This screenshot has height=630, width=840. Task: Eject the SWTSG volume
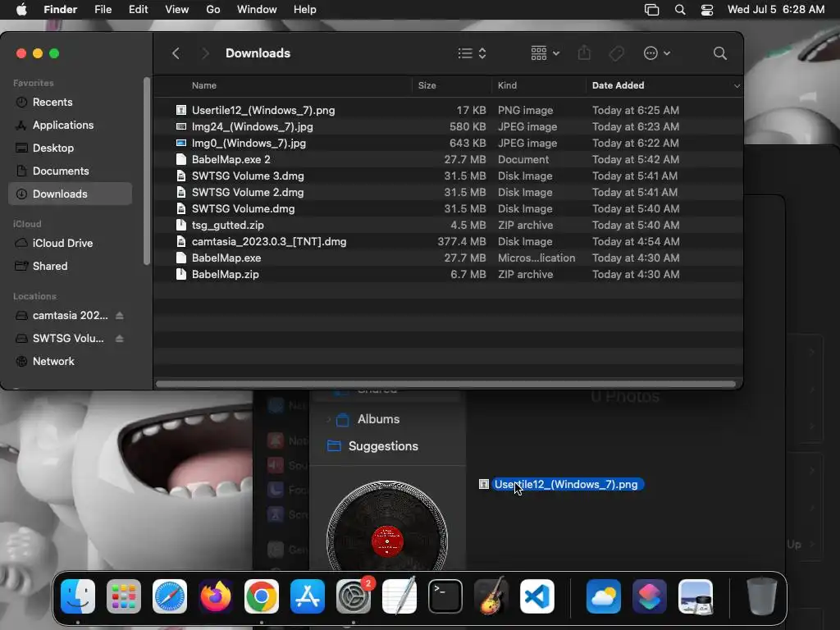click(x=120, y=339)
